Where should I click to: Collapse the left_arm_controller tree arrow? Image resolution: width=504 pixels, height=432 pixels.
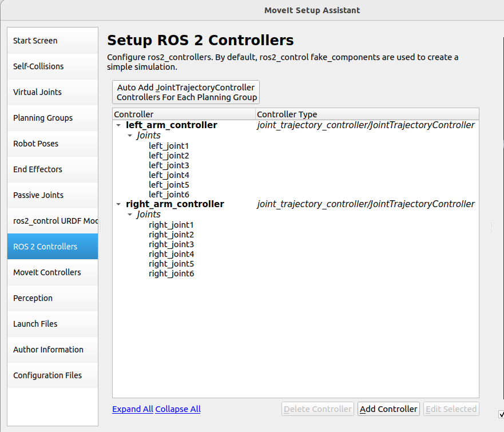point(118,125)
